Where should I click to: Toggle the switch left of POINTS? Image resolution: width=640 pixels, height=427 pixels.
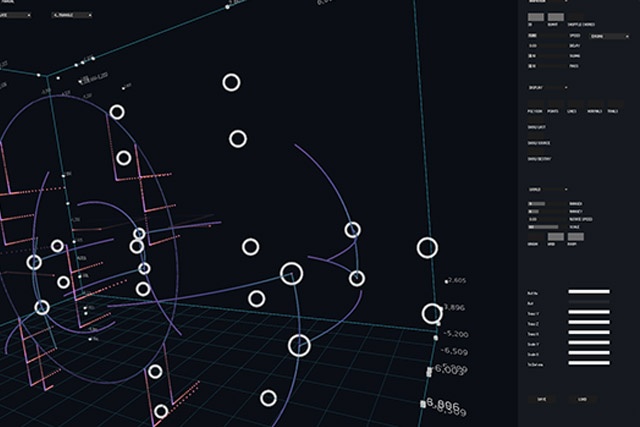536,104
